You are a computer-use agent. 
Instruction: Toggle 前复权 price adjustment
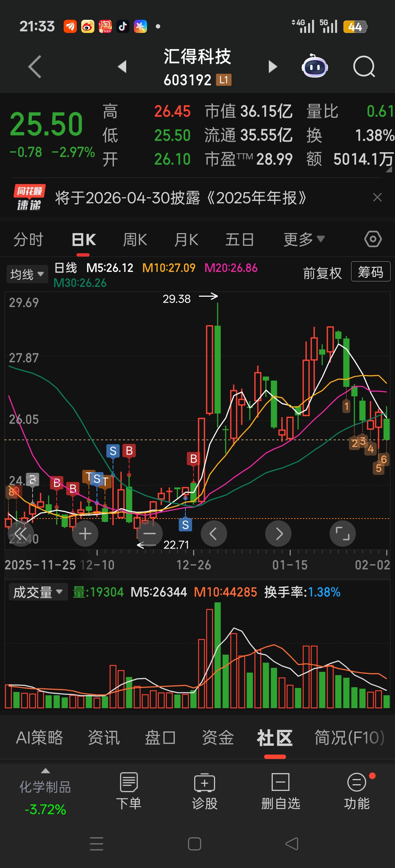[322, 273]
